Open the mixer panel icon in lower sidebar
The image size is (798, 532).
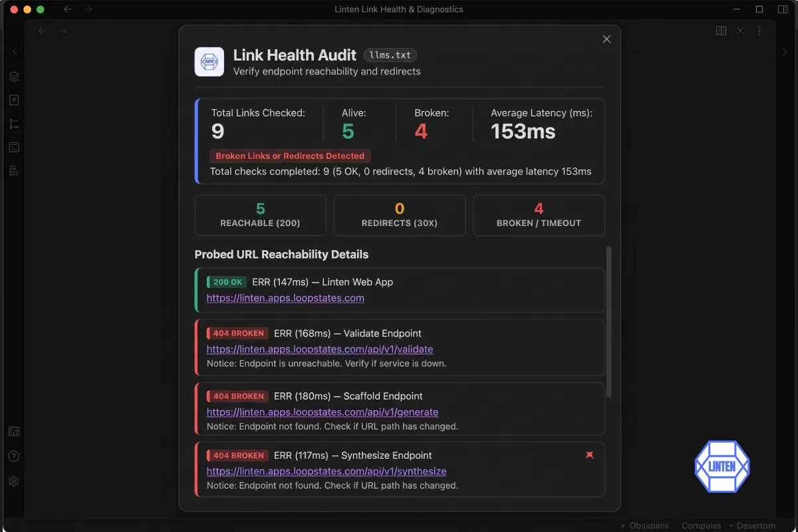pyautogui.click(x=14, y=432)
